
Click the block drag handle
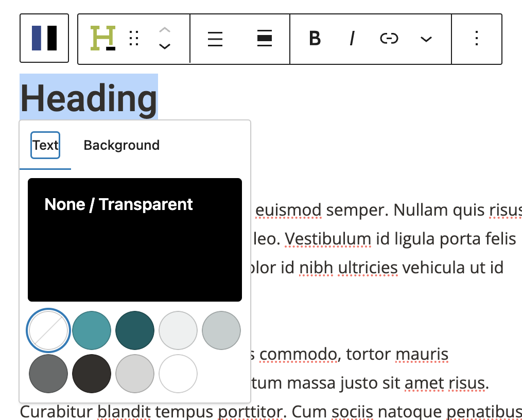click(x=134, y=39)
